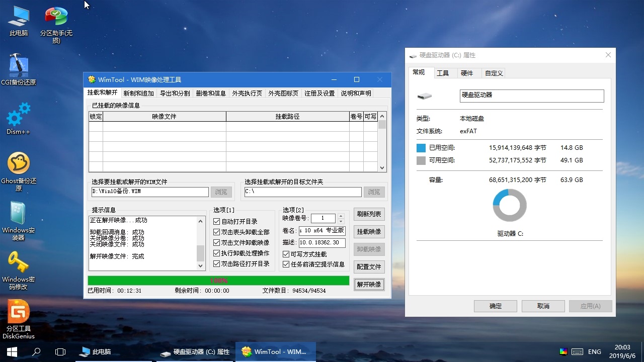Open the taskbar clock showing 20:03
This screenshot has height=362, width=644.
622,351
